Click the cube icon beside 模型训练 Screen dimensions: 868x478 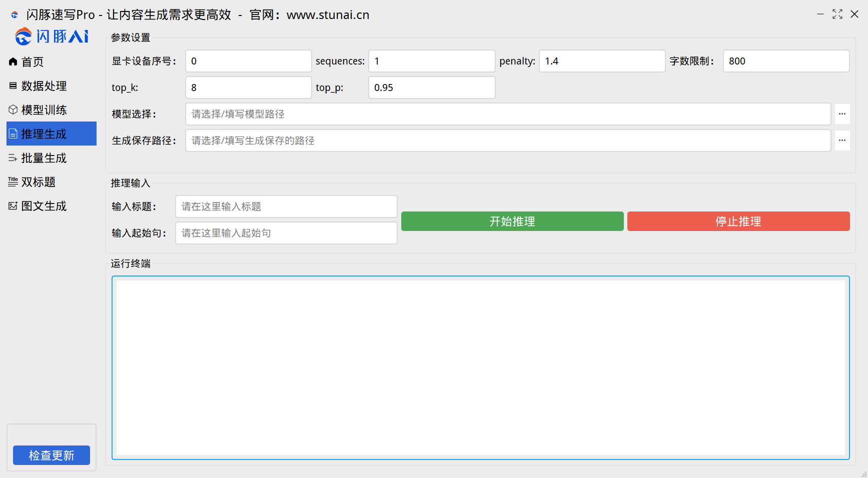coord(13,109)
